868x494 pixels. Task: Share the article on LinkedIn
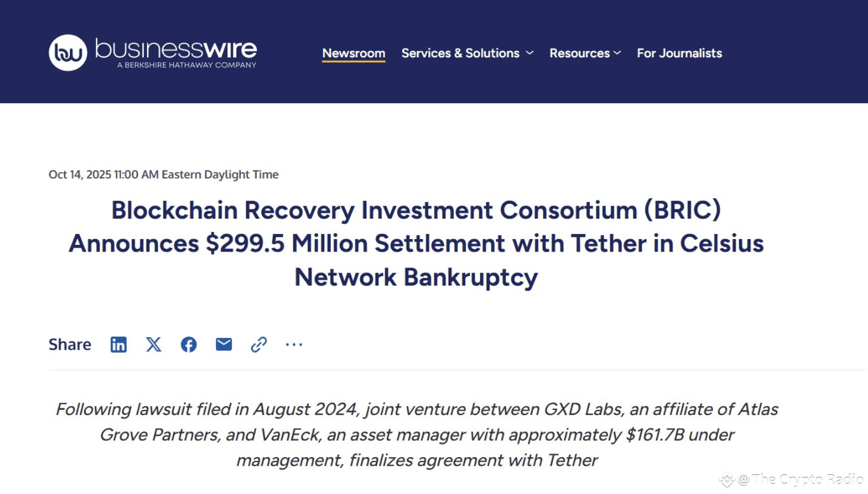[119, 344]
